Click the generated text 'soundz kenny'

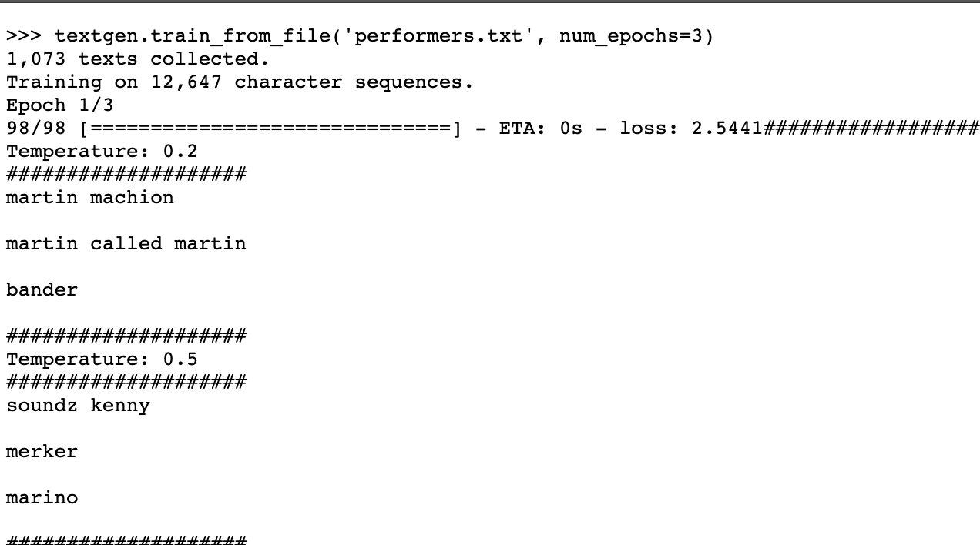coord(78,406)
